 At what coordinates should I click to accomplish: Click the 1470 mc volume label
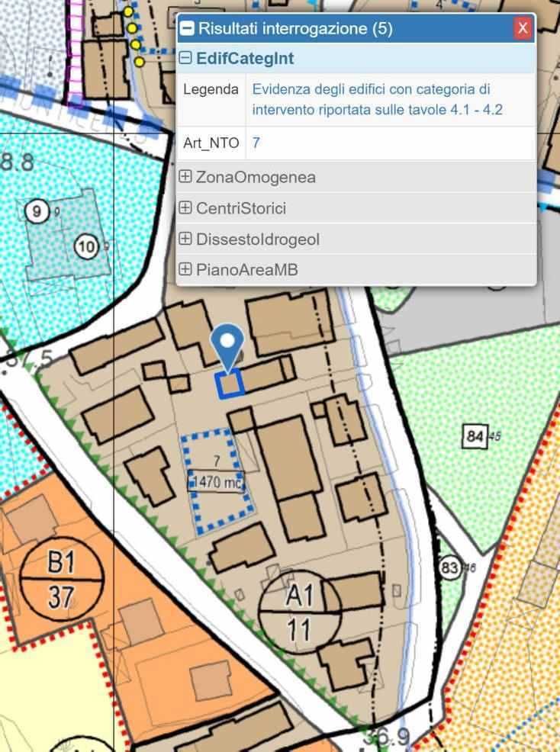point(217,482)
